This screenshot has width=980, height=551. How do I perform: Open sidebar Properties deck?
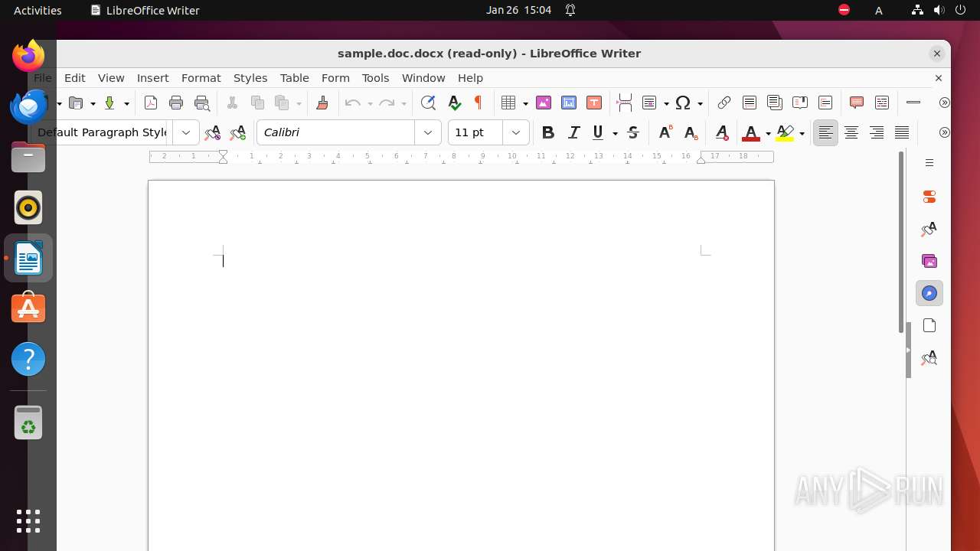[929, 197]
